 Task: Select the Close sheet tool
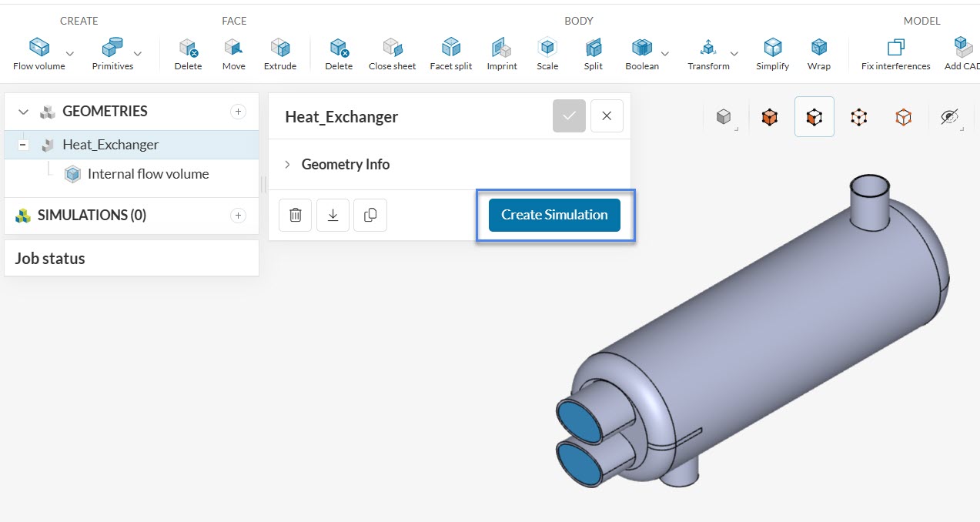click(x=392, y=54)
